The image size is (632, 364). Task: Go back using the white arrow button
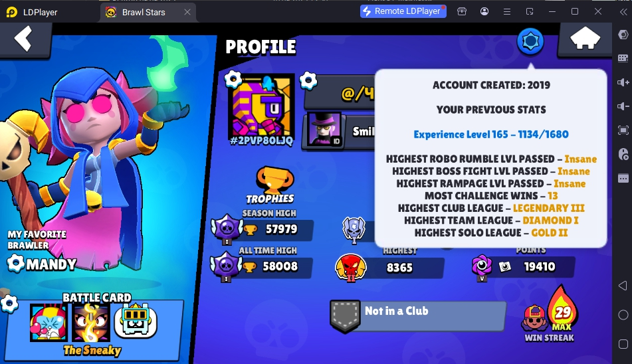click(x=23, y=39)
